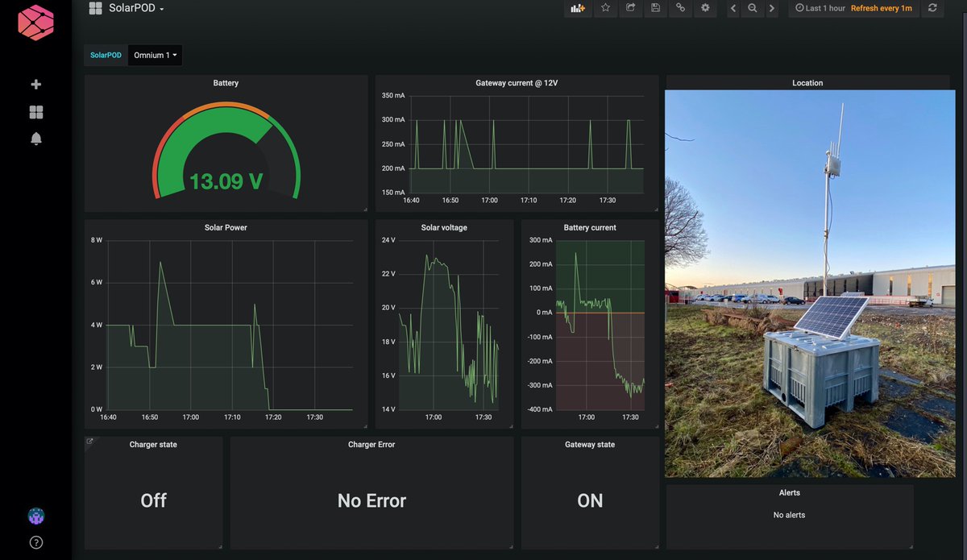The height and width of the screenshot is (560, 967).
Task: Click the Charger state panel link icon
Action: [x=89, y=441]
